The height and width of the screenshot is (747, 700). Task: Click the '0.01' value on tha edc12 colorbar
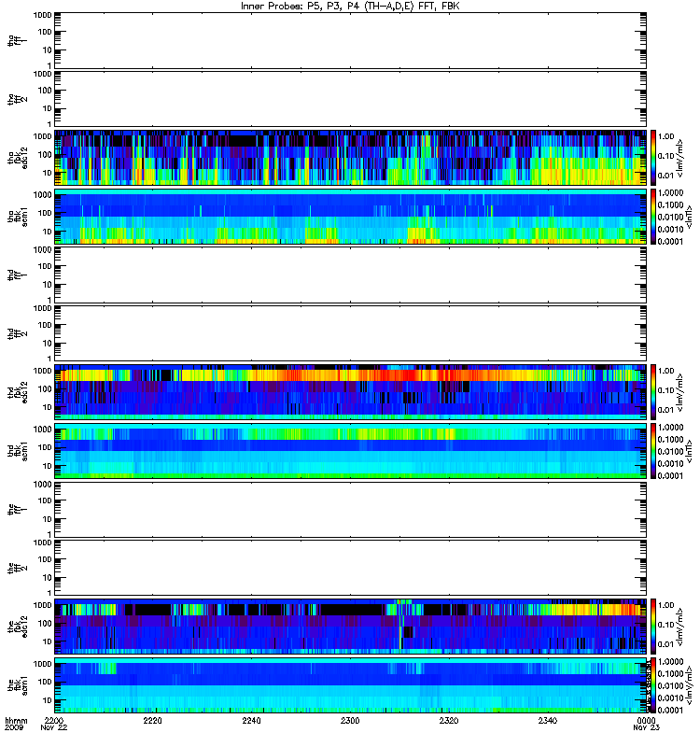click(x=666, y=176)
